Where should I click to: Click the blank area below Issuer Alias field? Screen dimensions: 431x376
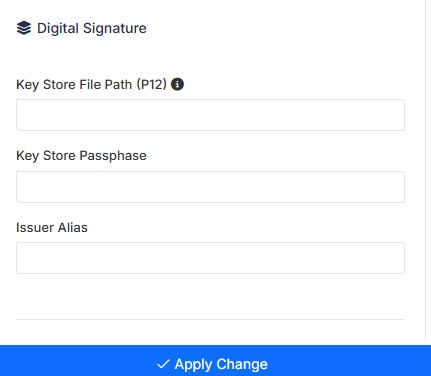[210, 296]
